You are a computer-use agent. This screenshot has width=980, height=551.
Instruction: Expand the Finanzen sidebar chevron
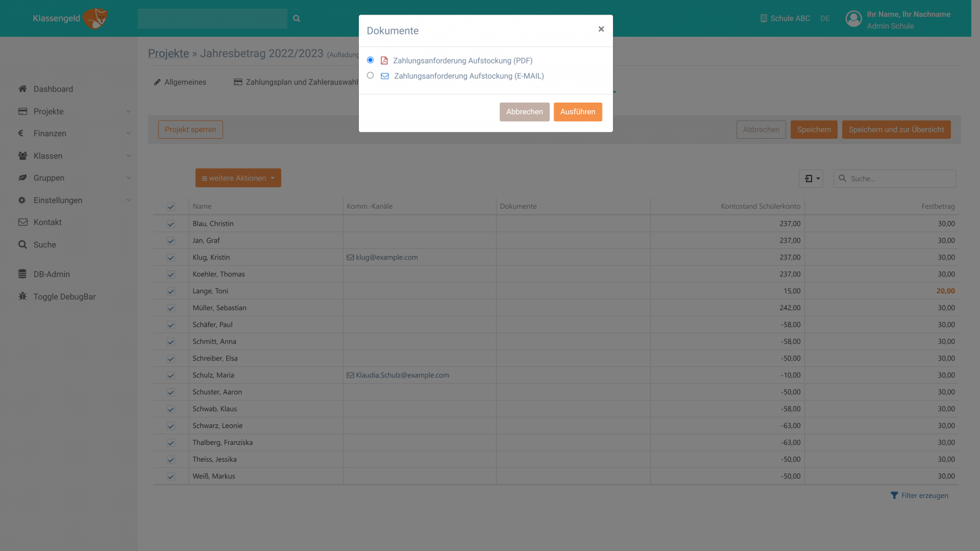click(128, 134)
